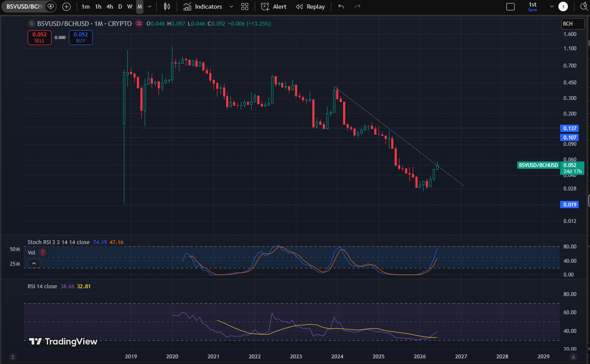The width and height of the screenshot is (590, 364).
Task: Click the Vol indicator label
Action: coord(31,252)
